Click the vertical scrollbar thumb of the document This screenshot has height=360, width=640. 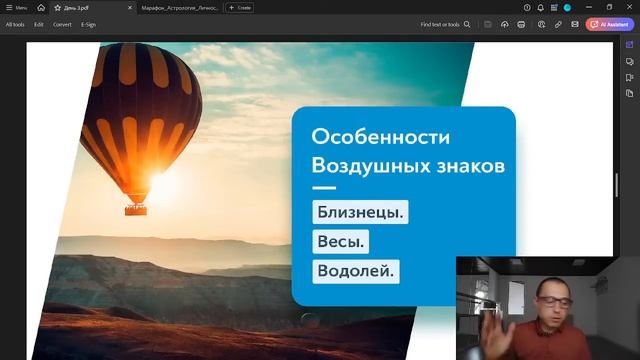(616, 185)
